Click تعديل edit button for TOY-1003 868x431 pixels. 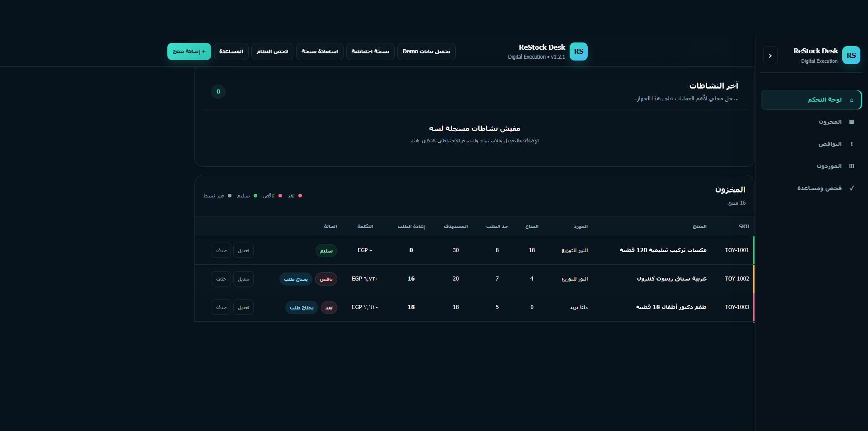point(243,307)
